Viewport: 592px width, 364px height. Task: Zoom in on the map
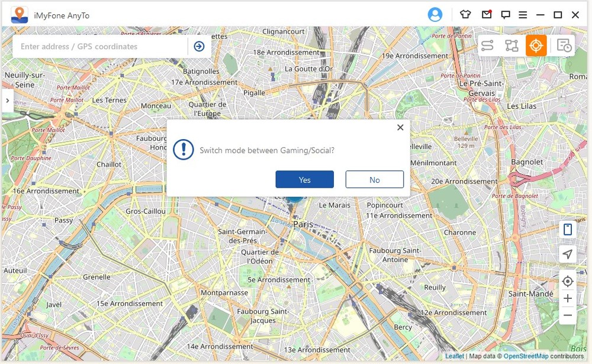click(568, 298)
